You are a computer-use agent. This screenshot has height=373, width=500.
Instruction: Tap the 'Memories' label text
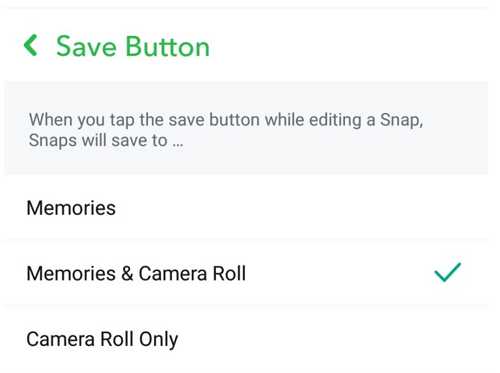click(71, 208)
